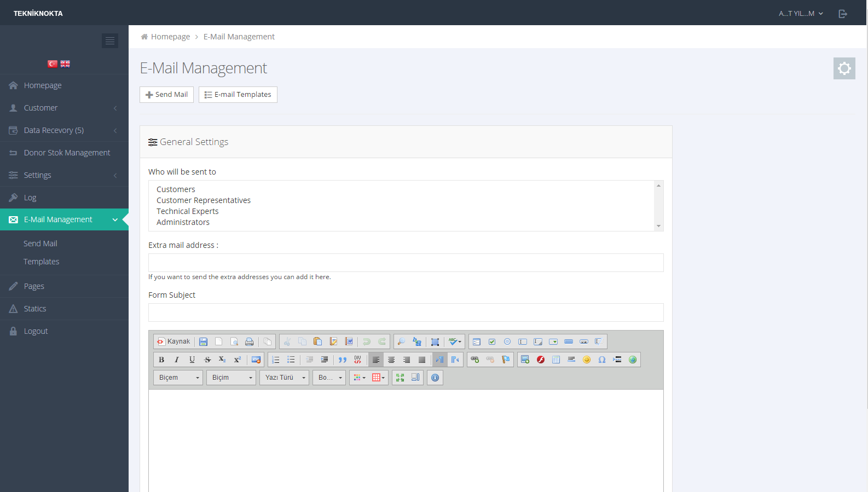The height and width of the screenshot is (492, 868).
Task: Click the Extra mail address input field
Action: click(406, 263)
